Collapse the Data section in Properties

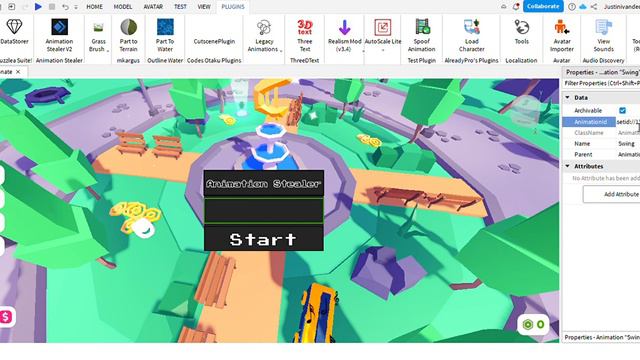[x=567, y=98]
